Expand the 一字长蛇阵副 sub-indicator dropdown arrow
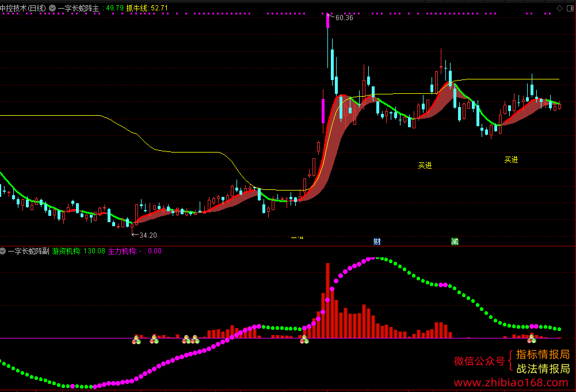 point(2,251)
